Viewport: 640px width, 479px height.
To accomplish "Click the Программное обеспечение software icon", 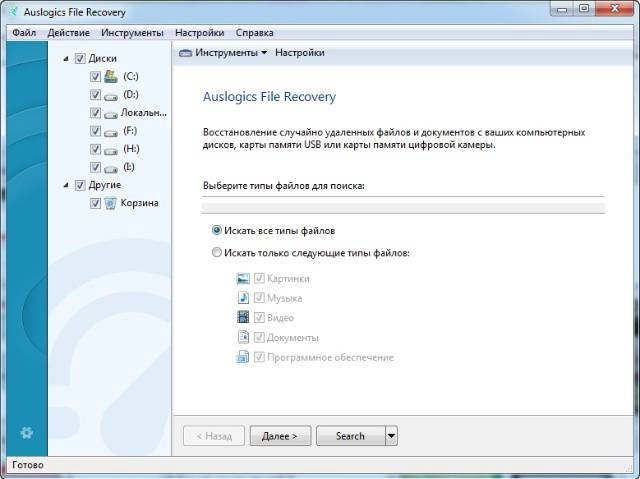I will coord(243,357).
